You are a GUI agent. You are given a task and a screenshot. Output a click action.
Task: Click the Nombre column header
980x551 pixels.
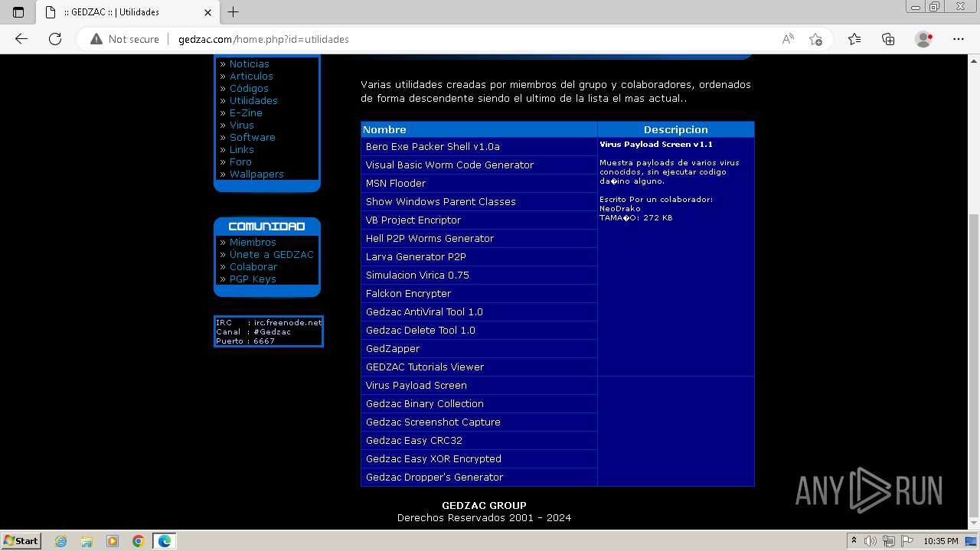pos(479,129)
